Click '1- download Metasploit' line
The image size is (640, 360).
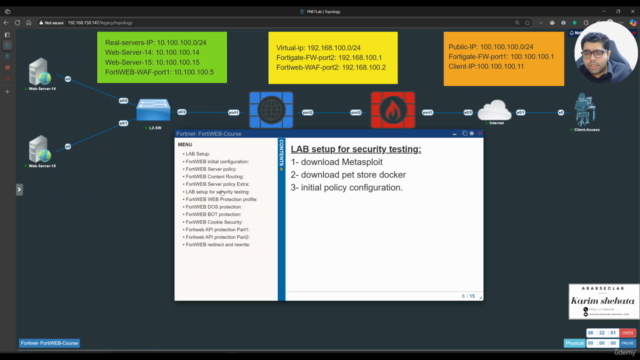(337, 162)
